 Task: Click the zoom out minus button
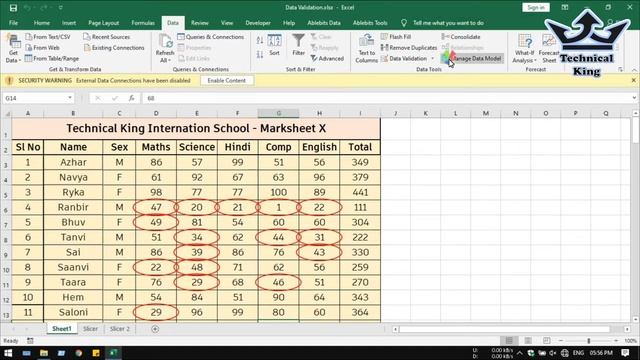pos(561,340)
